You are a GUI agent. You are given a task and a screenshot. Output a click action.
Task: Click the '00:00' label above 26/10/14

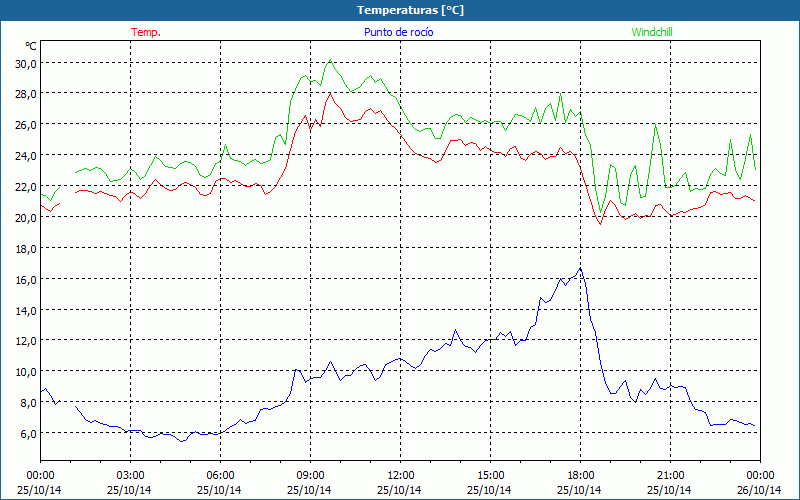pos(760,476)
